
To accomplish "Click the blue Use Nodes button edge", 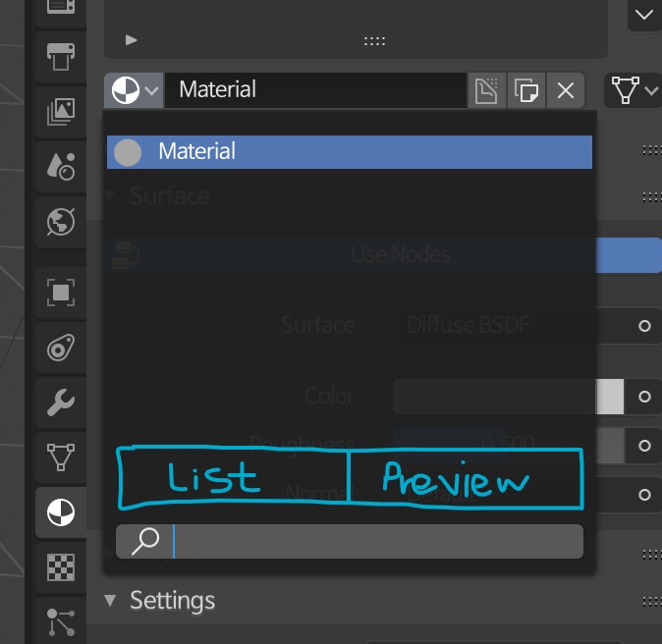I will 629,255.
